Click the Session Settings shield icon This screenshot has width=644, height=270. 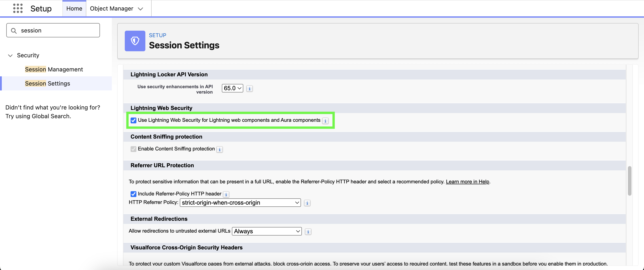[x=135, y=41]
